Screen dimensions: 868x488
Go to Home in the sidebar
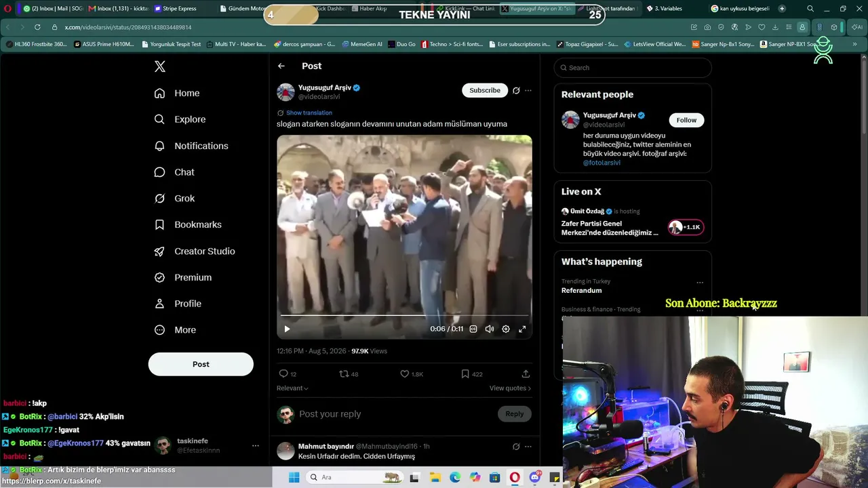point(177,93)
